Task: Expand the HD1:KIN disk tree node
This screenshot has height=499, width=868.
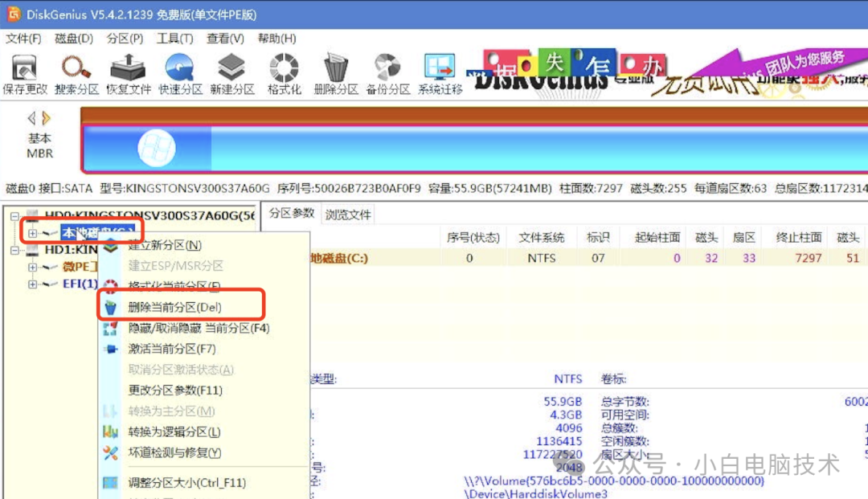Action: (14, 249)
